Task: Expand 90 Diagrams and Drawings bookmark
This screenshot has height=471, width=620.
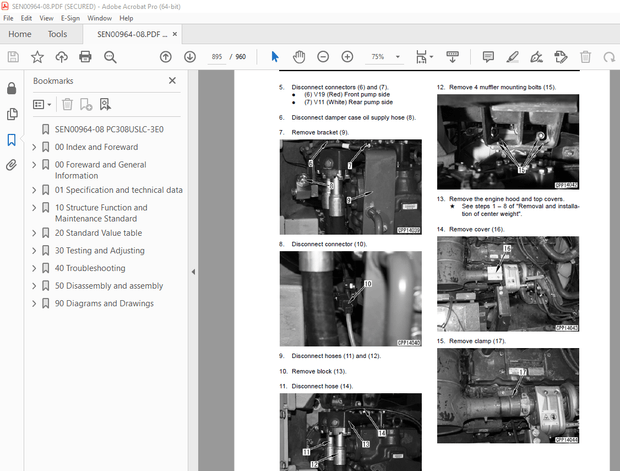Action: click(x=34, y=303)
